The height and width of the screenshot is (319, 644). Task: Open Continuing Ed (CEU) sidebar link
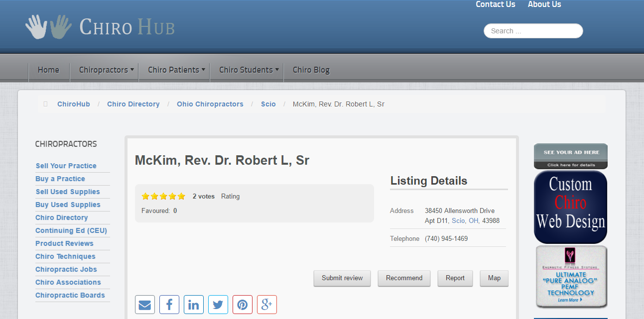tap(71, 230)
